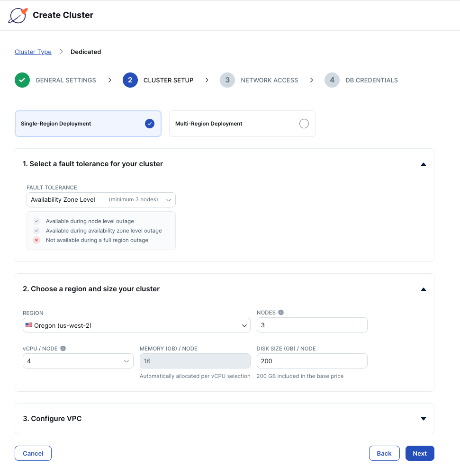
Task: Click the red X full region outage icon
Action: [36, 240]
